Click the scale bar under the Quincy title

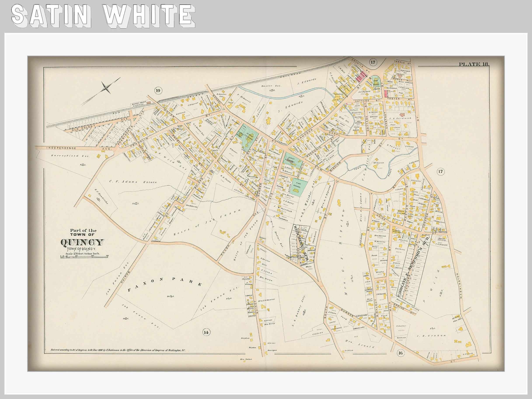pyautogui.click(x=84, y=257)
